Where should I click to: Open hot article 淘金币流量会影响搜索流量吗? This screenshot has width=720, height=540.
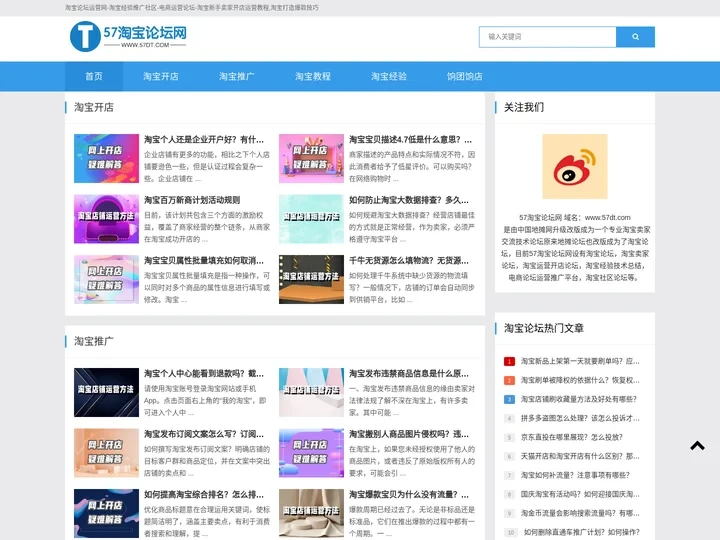pos(580,513)
